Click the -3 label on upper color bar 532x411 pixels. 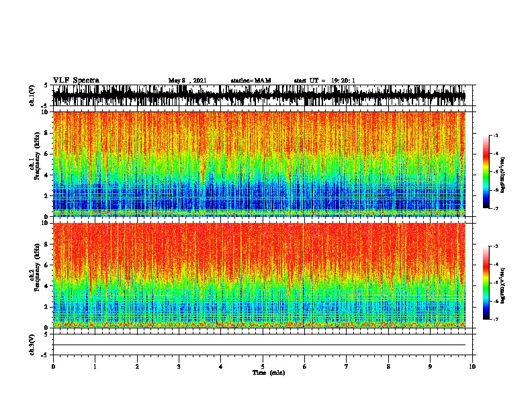point(495,135)
